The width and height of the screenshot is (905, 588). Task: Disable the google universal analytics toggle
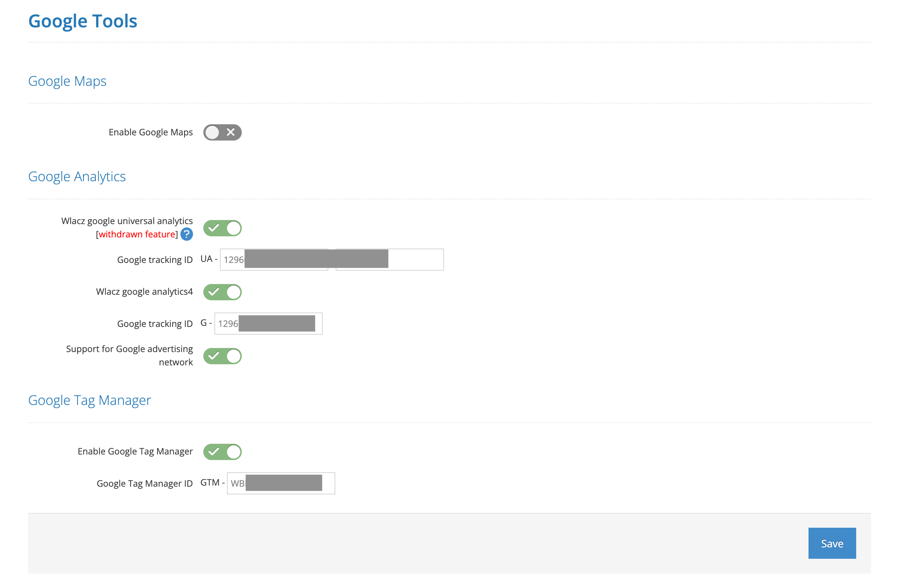point(223,228)
